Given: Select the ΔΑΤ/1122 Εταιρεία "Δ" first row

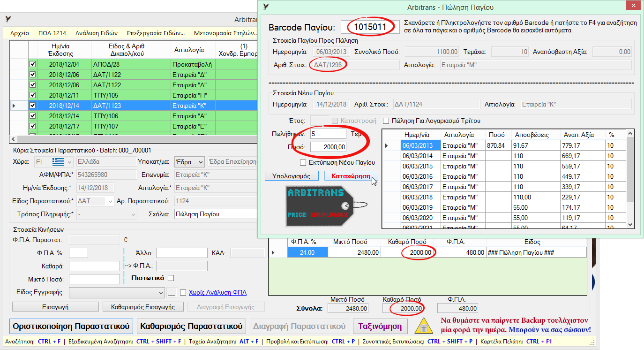Looking at the screenshot, I should pyautogui.click(x=134, y=75).
